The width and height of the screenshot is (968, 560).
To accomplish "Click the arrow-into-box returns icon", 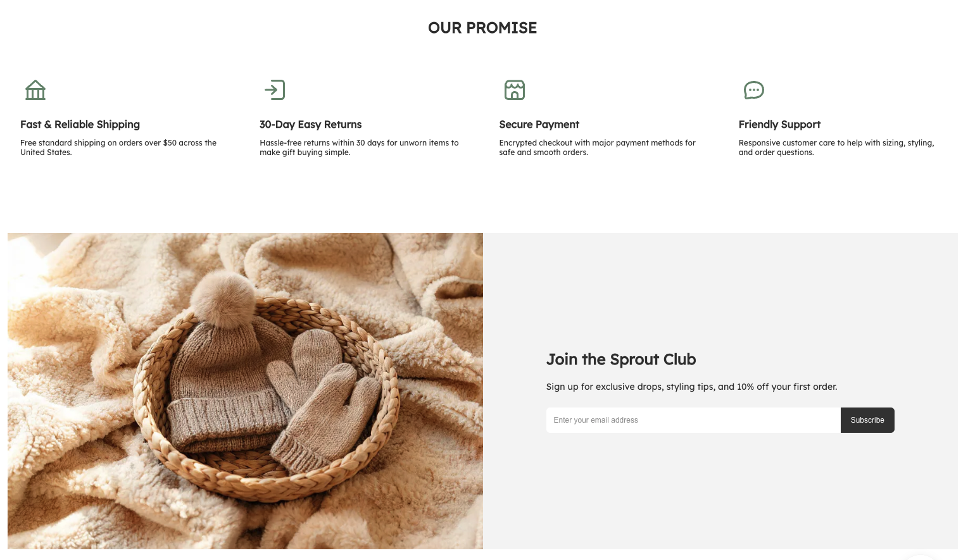I will pyautogui.click(x=275, y=90).
